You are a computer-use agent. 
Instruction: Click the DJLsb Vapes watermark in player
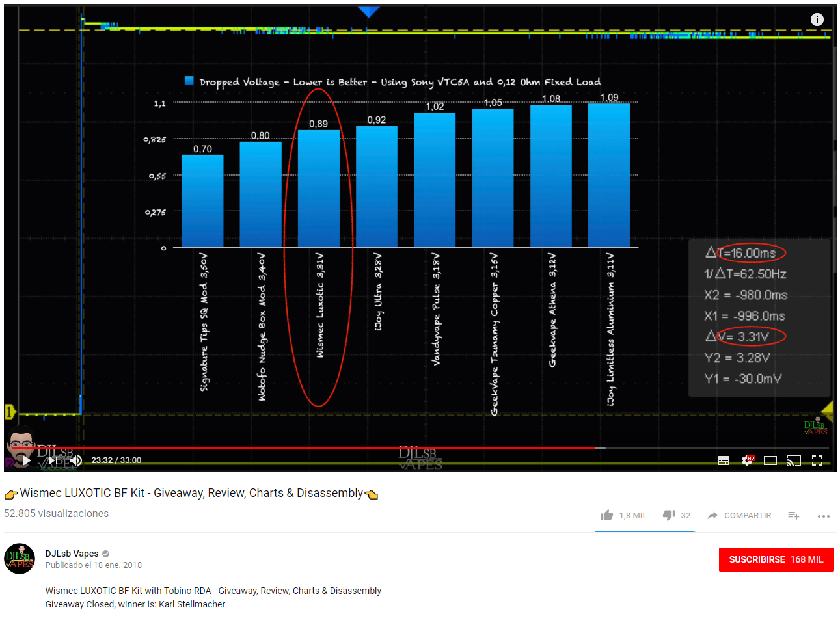816,426
